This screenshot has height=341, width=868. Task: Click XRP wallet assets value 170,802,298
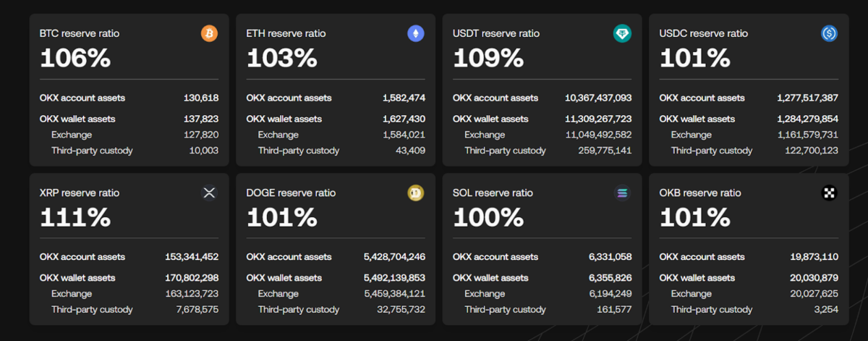click(x=192, y=278)
